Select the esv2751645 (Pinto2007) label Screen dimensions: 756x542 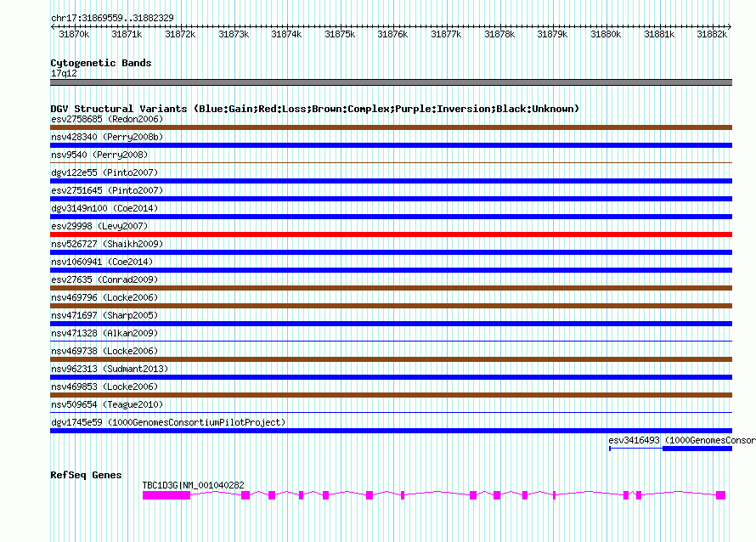[x=107, y=190]
